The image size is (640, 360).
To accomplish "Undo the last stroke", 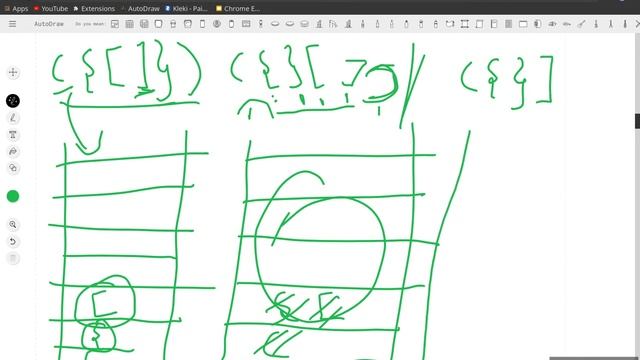I will (x=13, y=242).
